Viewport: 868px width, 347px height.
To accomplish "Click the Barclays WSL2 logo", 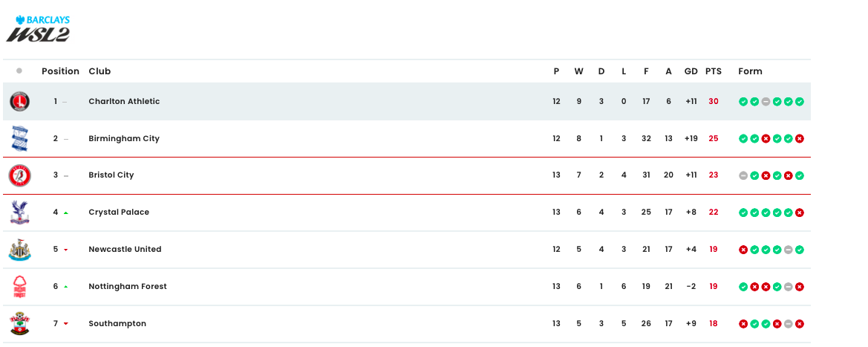I will tap(38, 28).
